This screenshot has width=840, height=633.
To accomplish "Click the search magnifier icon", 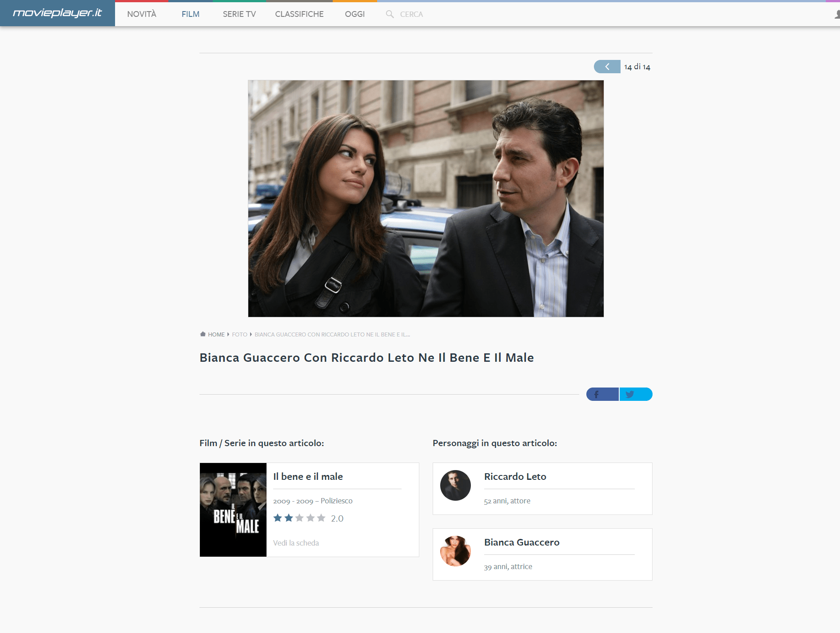I will click(x=390, y=14).
